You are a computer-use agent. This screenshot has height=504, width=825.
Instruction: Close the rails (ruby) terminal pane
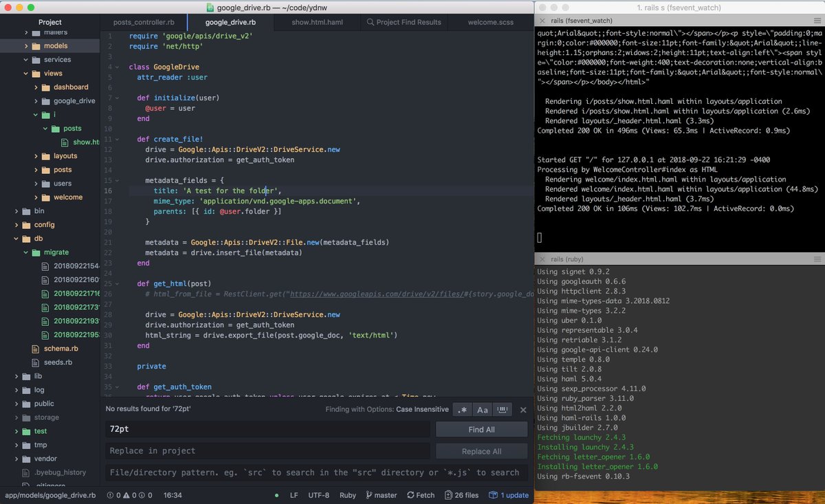(542, 259)
